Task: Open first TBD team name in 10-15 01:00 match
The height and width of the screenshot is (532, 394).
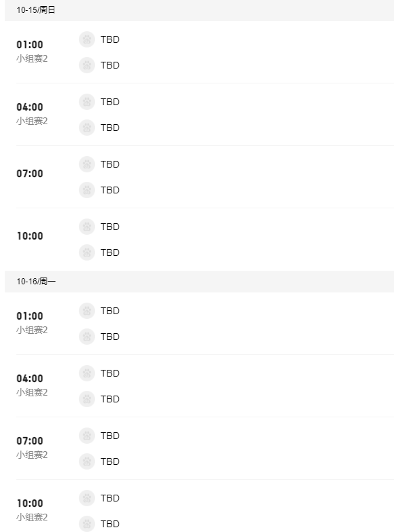Action: [110, 39]
